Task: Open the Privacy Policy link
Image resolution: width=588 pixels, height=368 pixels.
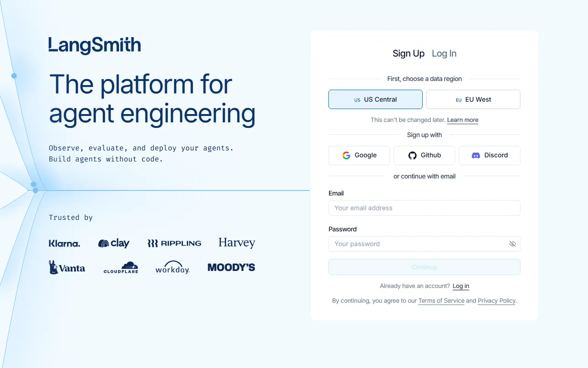Action: pyautogui.click(x=497, y=301)
